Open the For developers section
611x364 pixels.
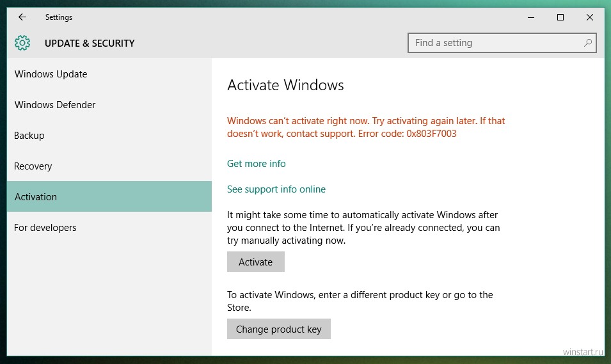(109, 228)
